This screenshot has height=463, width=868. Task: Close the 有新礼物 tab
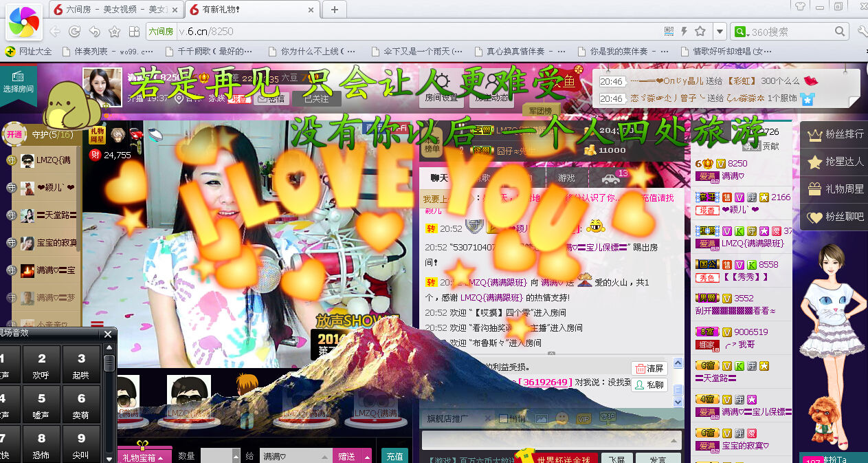[311, 10]
